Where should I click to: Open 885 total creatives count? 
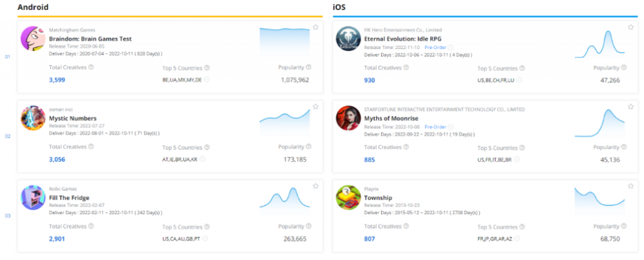(370, 160)
